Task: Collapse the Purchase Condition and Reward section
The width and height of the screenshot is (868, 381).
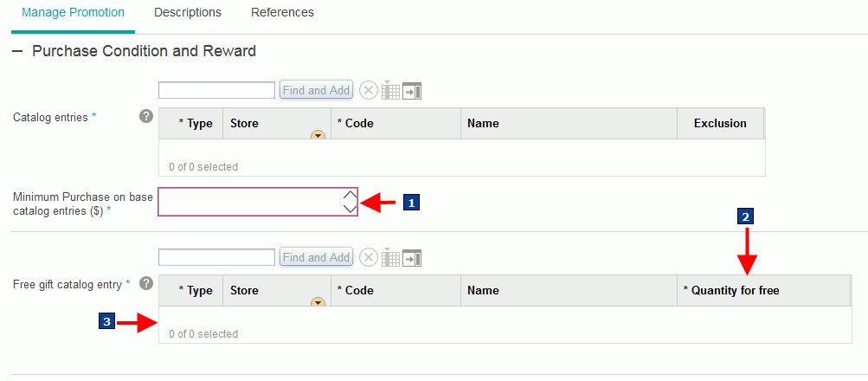Action: [x=17, y=52]
